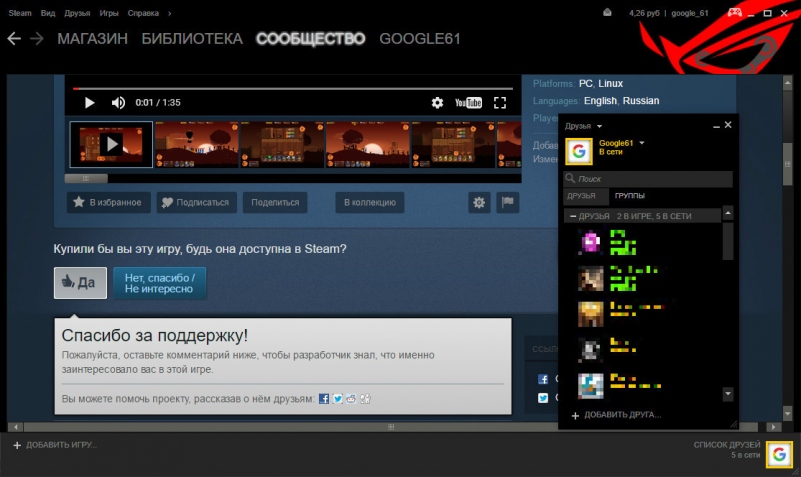Open the GOOGLE61 profile section
The width and height of the screenshot is (801, 477).
pos(420,39)
